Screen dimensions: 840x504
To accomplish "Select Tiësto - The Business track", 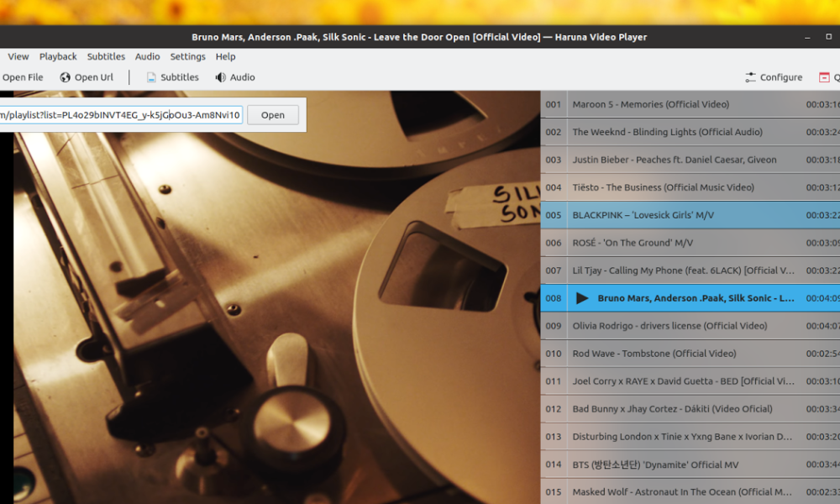I will coord(690,187).
